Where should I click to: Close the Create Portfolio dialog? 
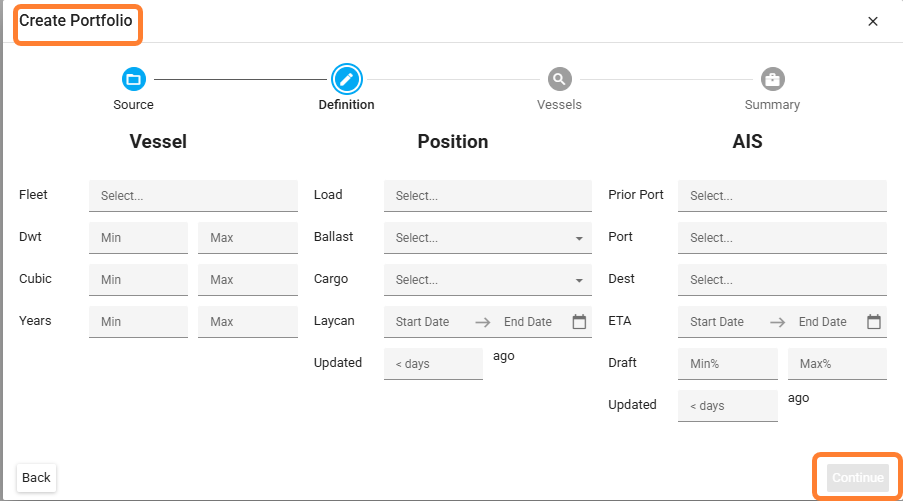[873, 21]
